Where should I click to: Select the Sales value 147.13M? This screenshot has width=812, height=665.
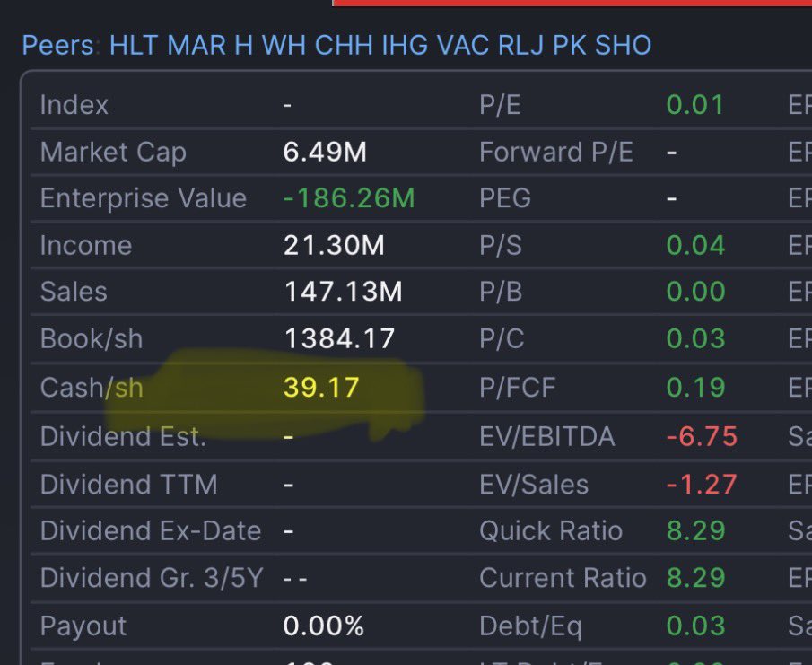[x=343, y=291]
